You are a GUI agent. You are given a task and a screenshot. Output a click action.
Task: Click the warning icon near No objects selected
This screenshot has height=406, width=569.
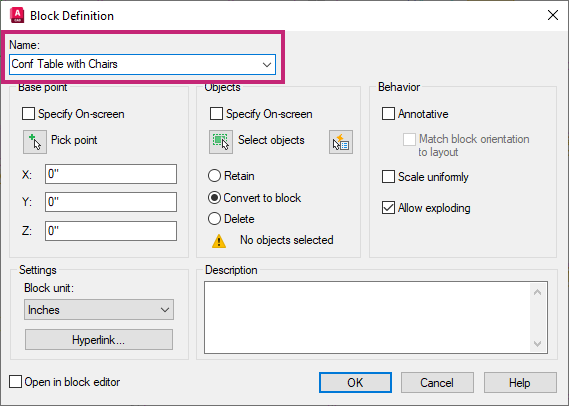[219, 241]
